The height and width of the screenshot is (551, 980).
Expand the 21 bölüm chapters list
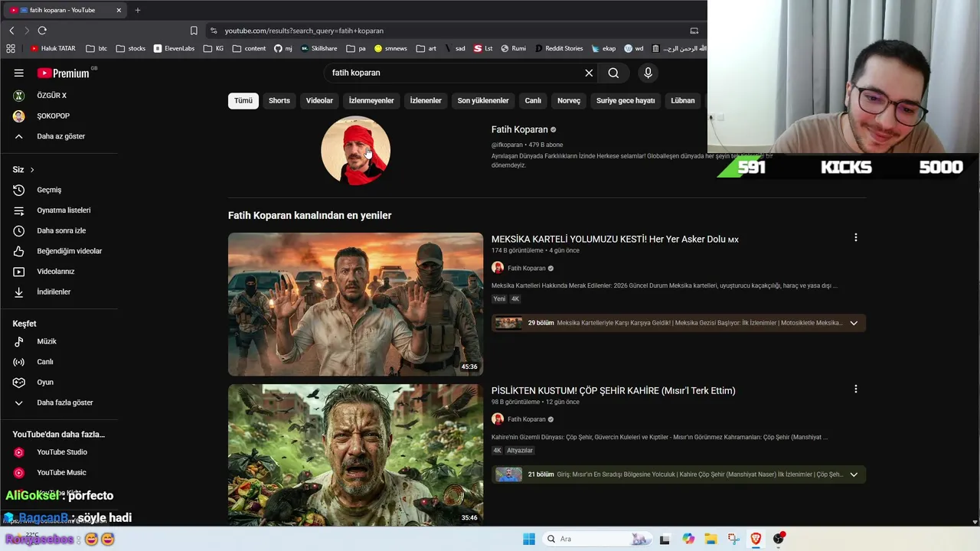[854, 474]
